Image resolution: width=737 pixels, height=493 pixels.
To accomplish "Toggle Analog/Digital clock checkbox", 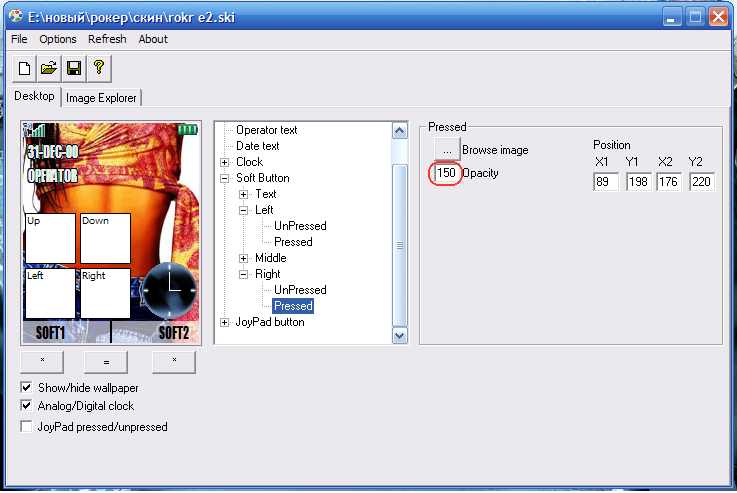I will click(x=26, y=406).
